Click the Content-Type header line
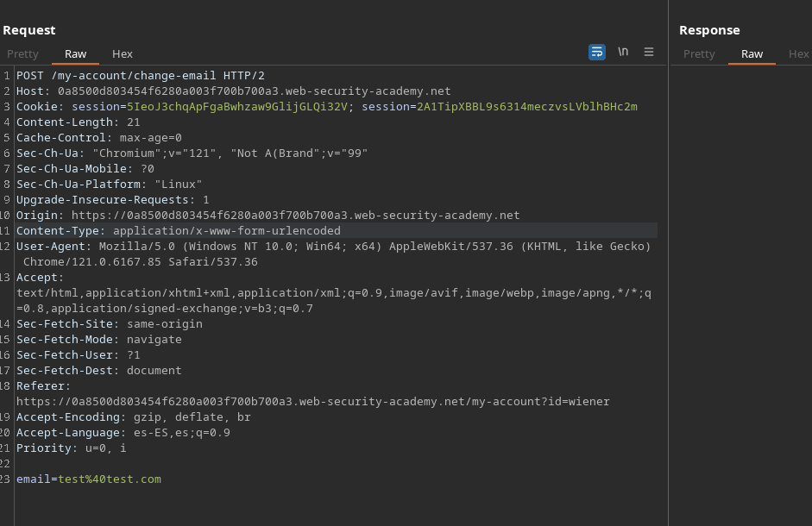The image size is (812, 526). click(x=178, y=231)
